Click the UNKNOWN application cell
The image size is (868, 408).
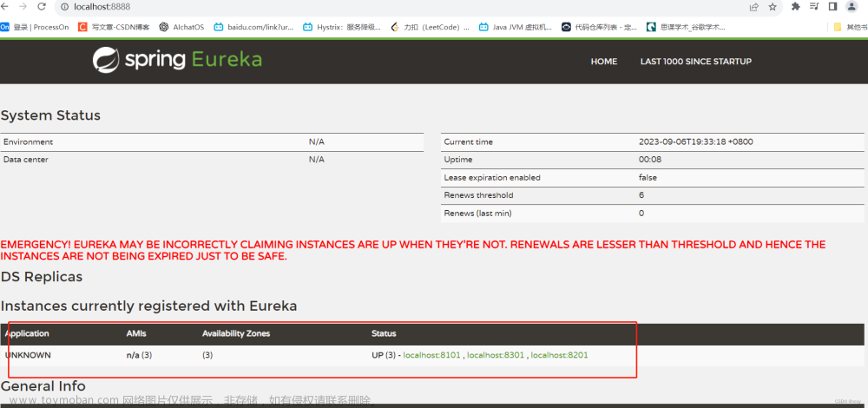28,355
